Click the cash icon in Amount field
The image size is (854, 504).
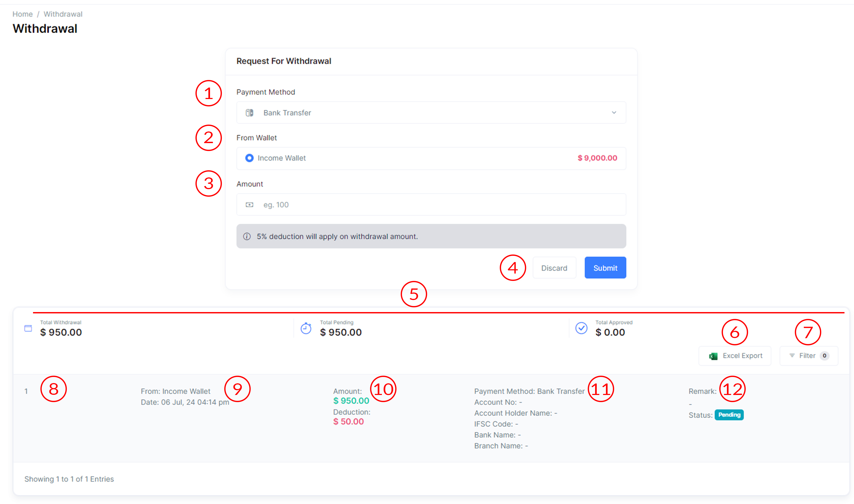[x=249, y=205]
